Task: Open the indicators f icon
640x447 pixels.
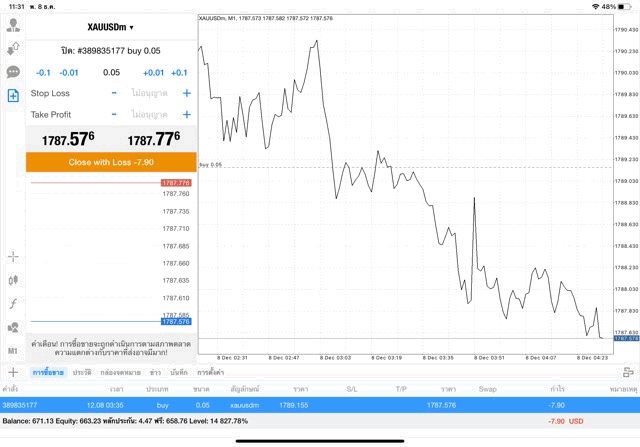Action: coord(13,304)
